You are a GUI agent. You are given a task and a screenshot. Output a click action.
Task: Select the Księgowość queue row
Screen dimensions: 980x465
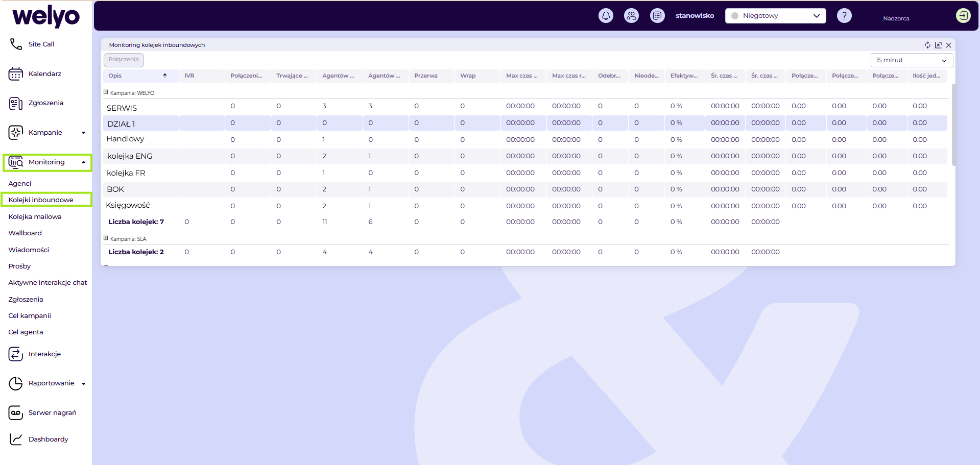click(x=525, y=206)
